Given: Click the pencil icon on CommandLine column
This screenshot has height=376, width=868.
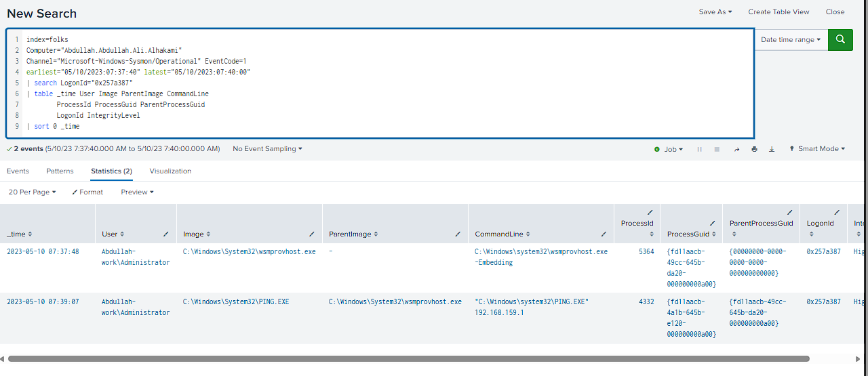Looking at the screenshot, I should (x=604, y=234).
